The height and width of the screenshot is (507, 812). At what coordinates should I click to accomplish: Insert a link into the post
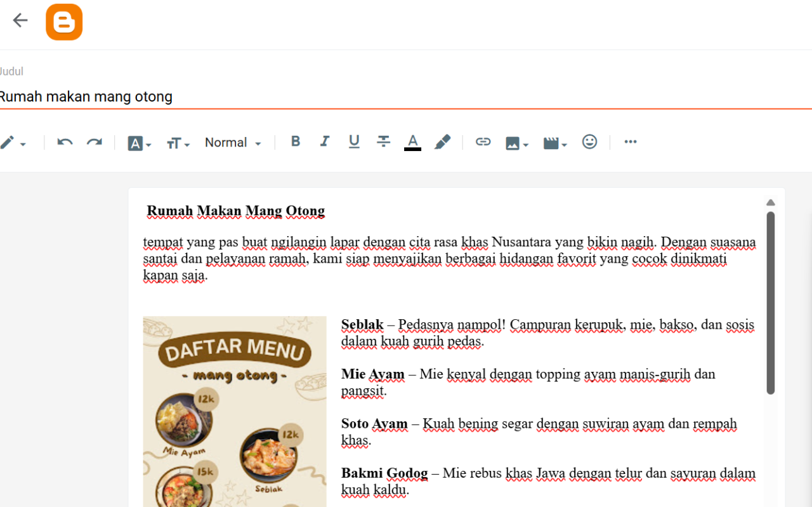(483, 142)
